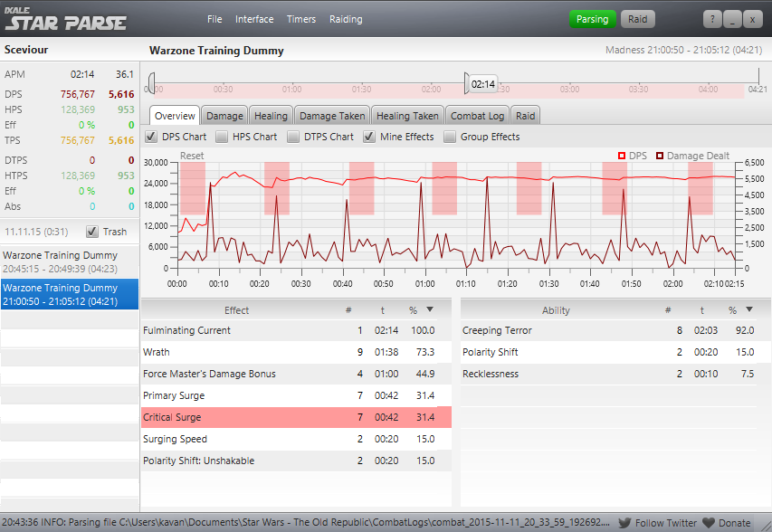The image size is (772, 532).
Task: Click the green Parsing button
Action: pyautogui.click(x=592, y=19)
